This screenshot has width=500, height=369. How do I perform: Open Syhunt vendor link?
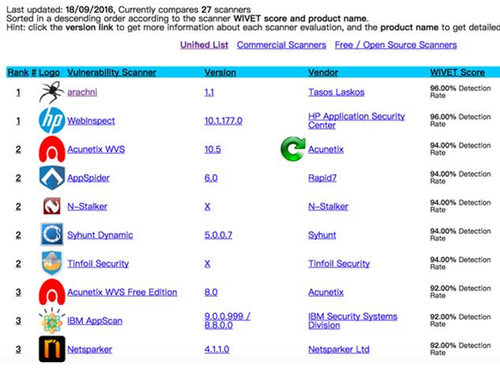tap(322, 235)
